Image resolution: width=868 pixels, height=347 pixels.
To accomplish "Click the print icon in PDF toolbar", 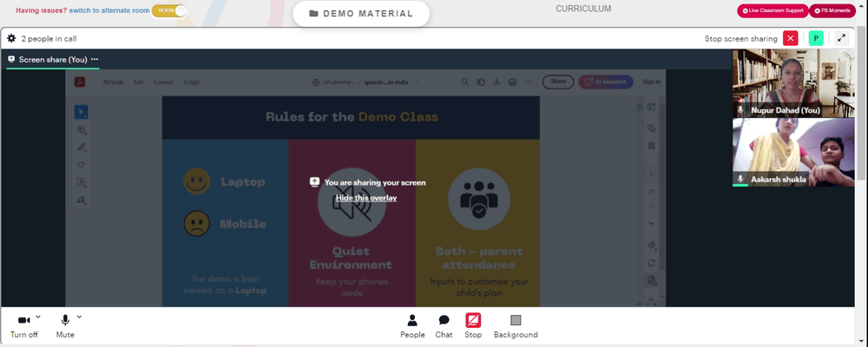I will (513, 82).
